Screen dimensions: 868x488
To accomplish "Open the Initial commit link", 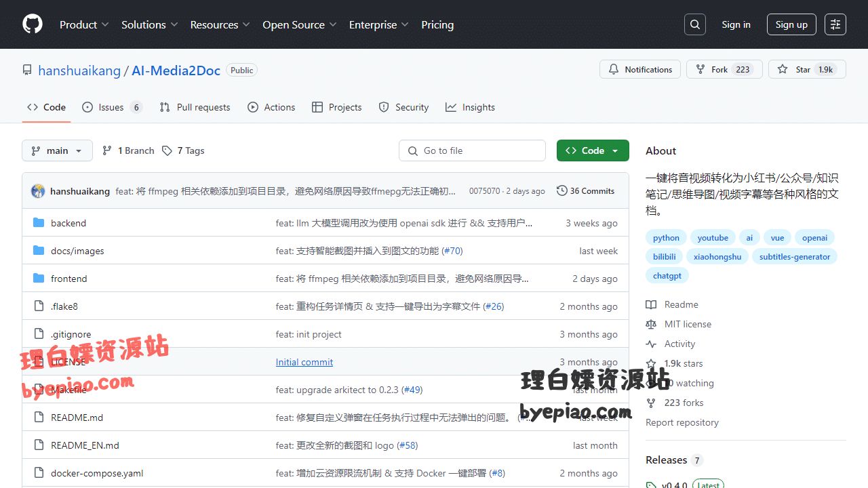I will pyautogui.click(x=304, y=362).
